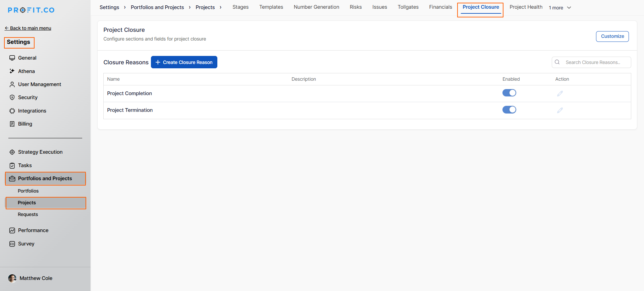Screen dimensions: 644x291
Task: Switch to the Project Health tab
Action: click(526, 7)
